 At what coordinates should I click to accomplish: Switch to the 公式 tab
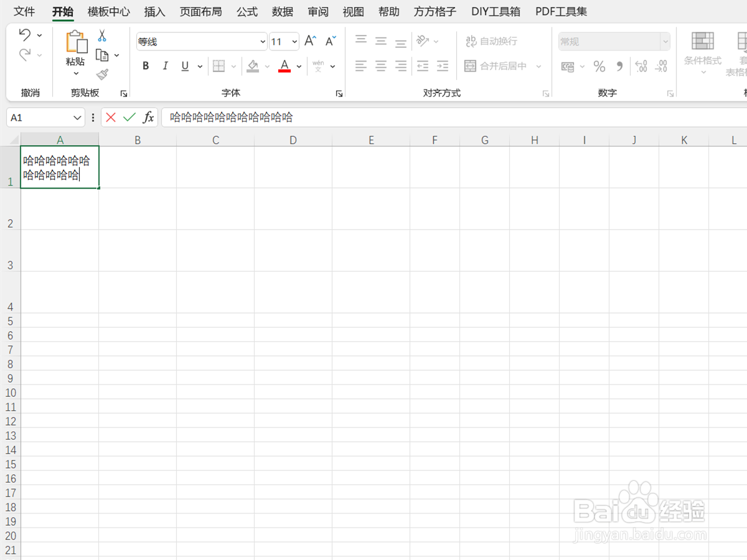(x=247, y=11)
